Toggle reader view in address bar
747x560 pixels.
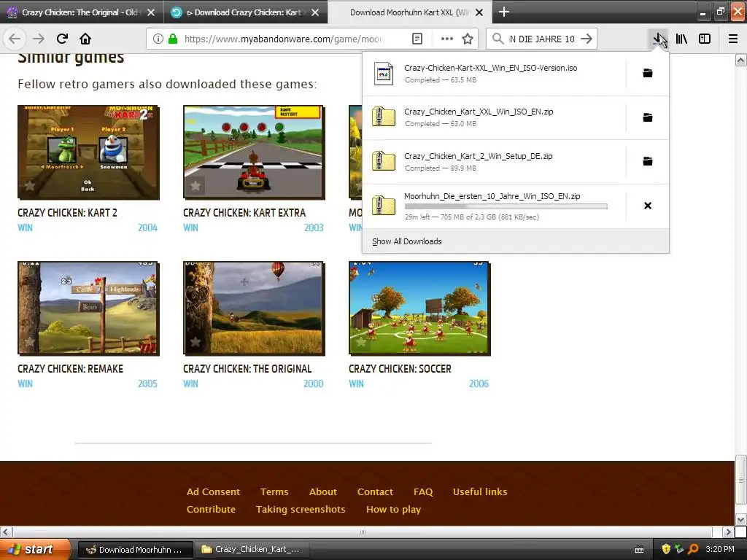tap(417, 39)
